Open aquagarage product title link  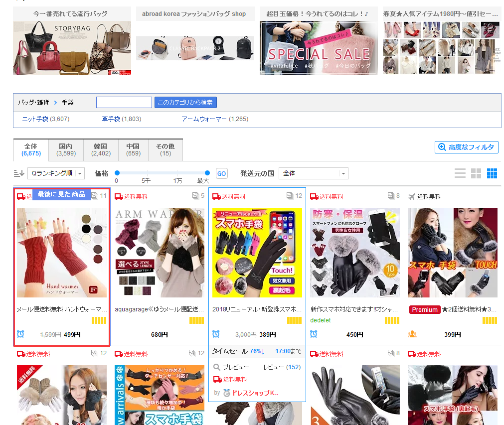click(x=160, y=309)
